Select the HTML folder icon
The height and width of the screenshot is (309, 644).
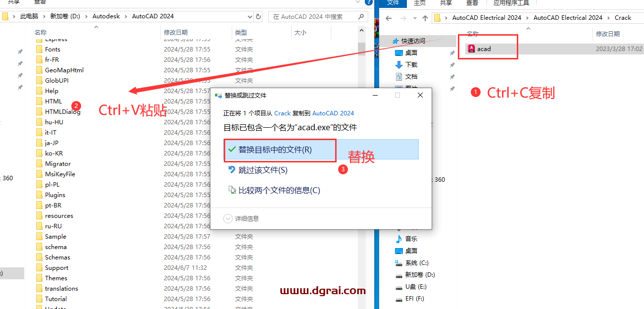pos(39,102)
